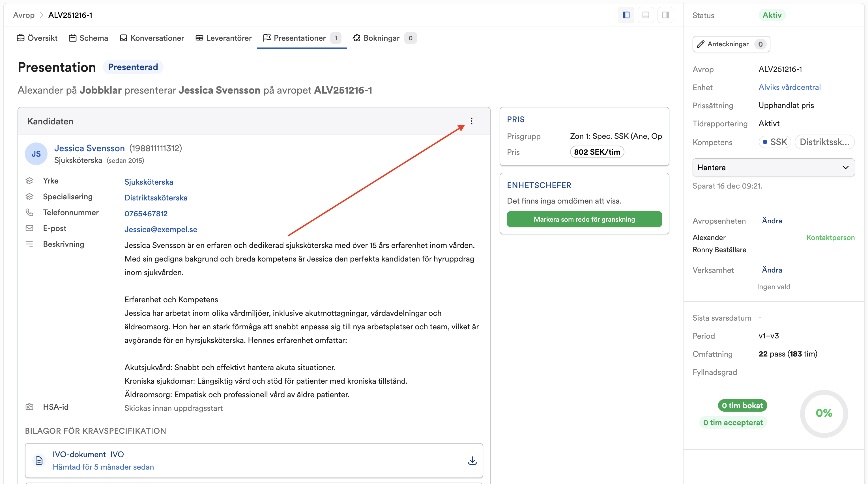868x484 pixels.
Task: Click the breadcrumb chevron after Avrop
Action: tap(41, 15)
